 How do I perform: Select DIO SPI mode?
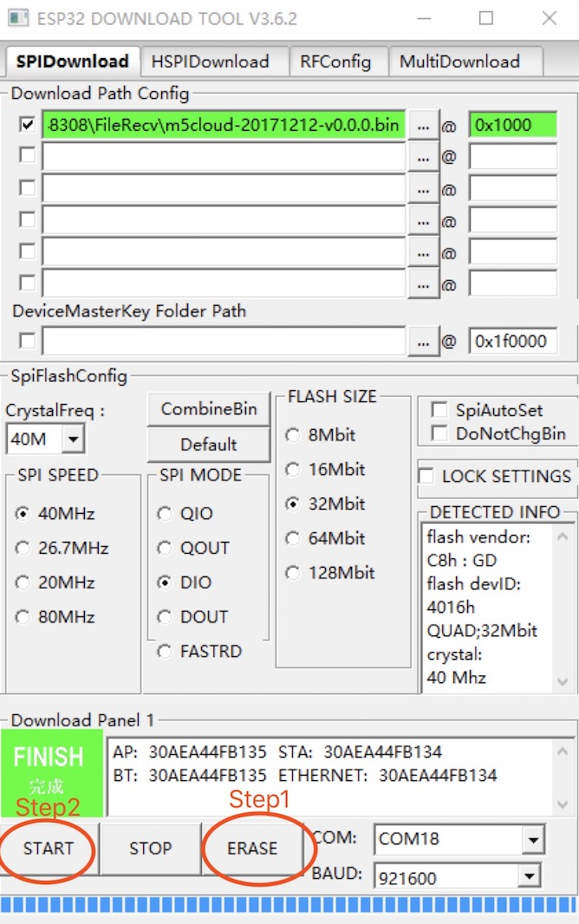click(x=185, y=582)
